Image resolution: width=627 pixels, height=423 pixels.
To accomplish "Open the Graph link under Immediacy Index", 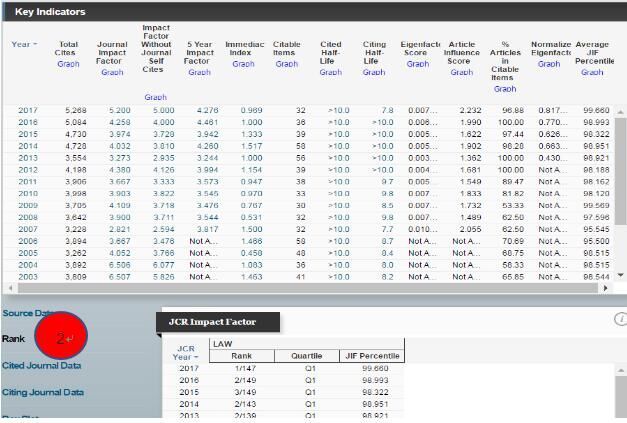I will 243,64.
